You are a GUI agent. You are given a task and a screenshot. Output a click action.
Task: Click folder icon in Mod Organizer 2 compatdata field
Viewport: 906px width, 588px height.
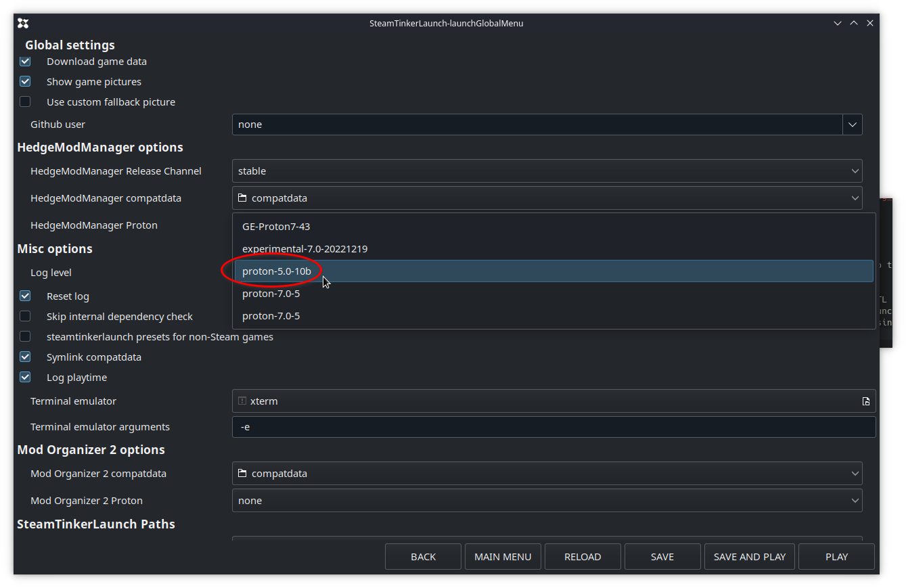pyautogui.click(x=242, y=474)
